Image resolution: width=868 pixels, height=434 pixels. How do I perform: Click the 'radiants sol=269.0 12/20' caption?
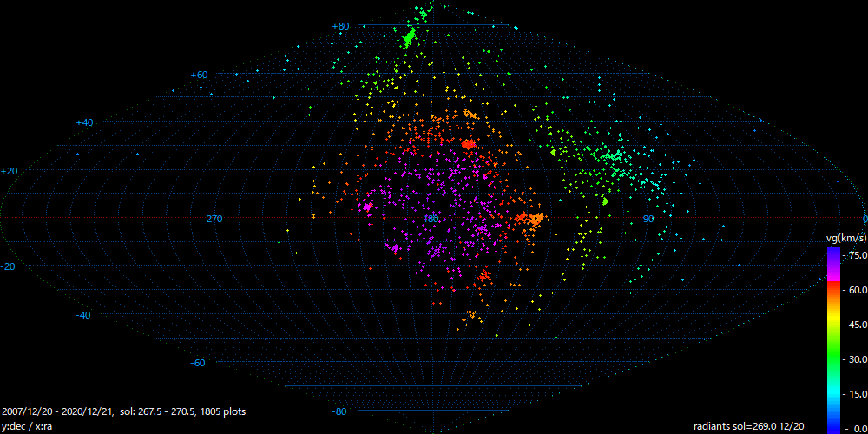coord(748,426)
